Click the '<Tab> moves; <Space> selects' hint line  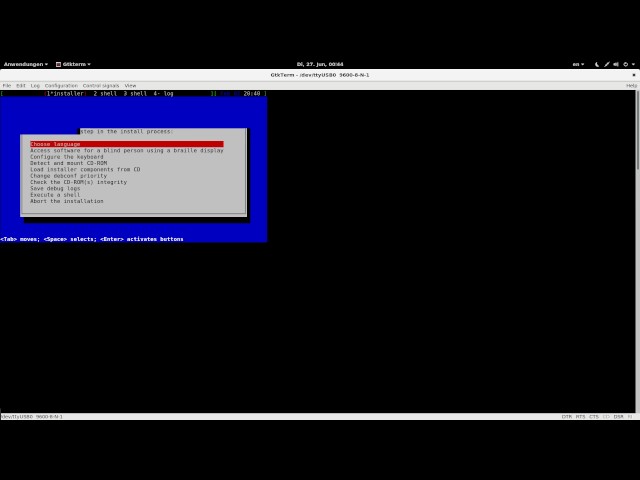92,239
